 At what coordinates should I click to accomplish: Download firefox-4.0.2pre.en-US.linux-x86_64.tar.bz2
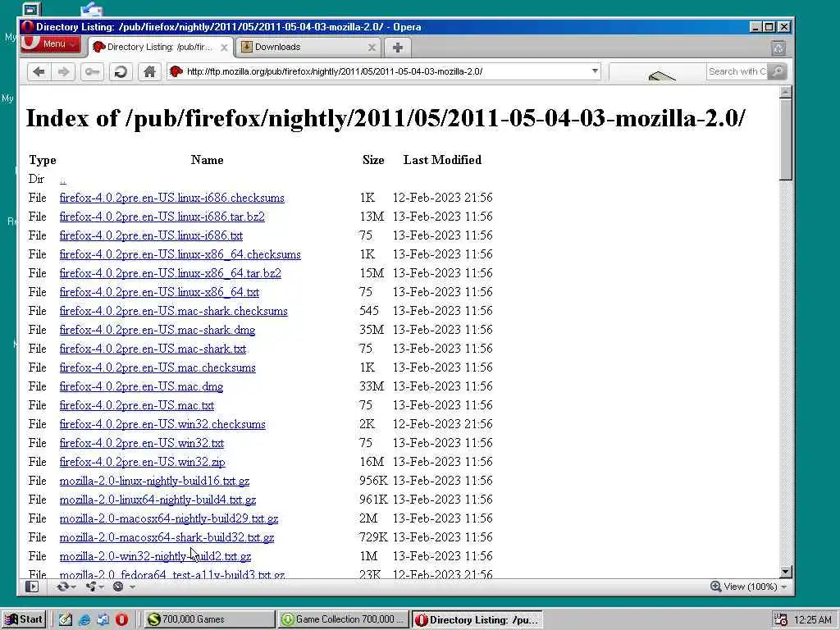[x=171, y=273]
